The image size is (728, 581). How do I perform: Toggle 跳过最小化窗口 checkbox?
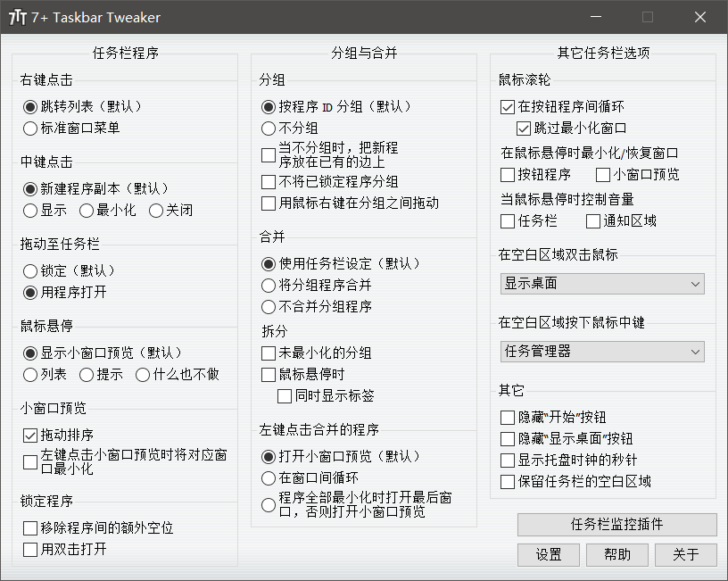click(x=524, y=128)
